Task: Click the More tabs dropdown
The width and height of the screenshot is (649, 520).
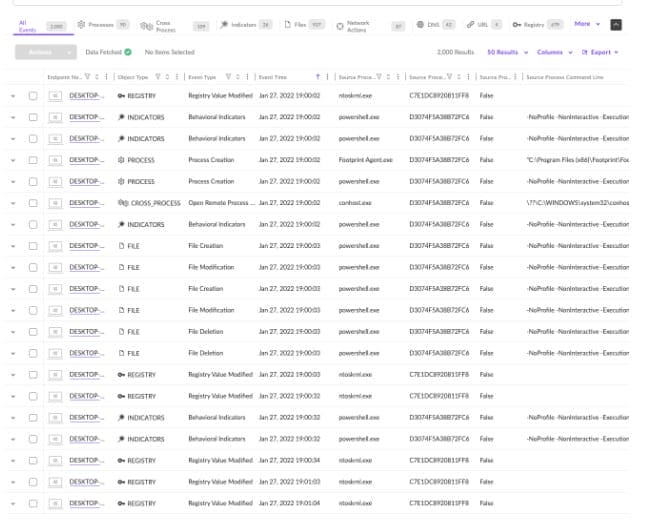Action: 587,24
